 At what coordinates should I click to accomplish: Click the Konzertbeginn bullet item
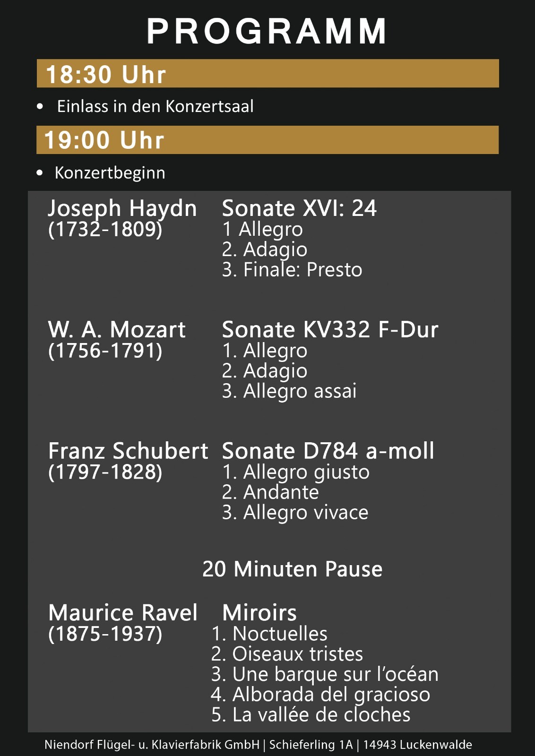pos(110,173)
